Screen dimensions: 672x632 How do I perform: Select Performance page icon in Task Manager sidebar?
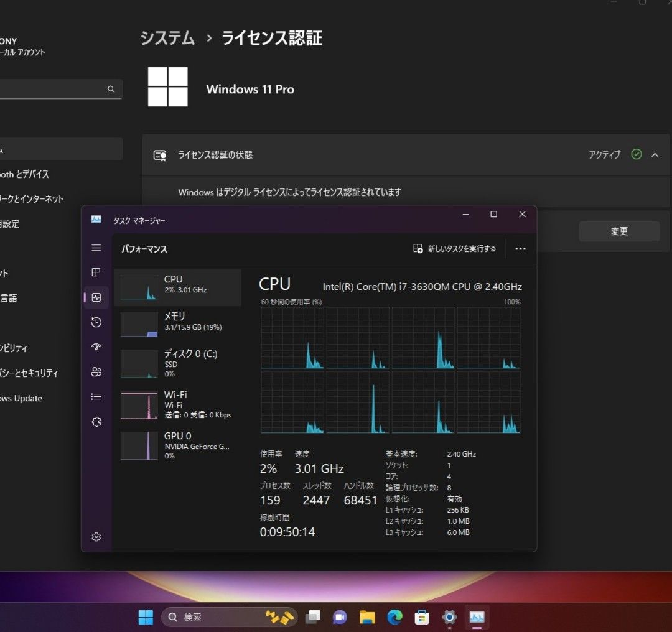(x=96, y=297)
